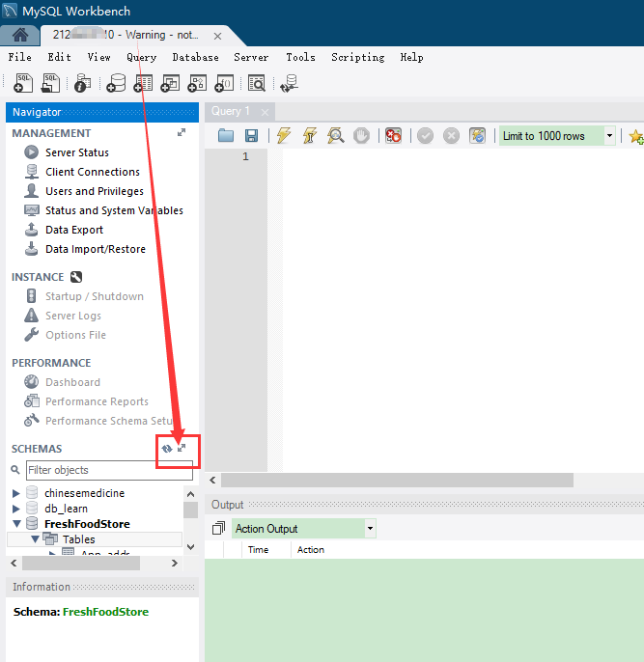The image size is (644, 662).
Task: Expand chinesemedicine schema node
Action: [16, 493]
